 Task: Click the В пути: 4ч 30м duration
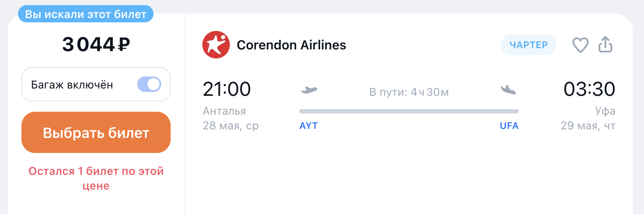coord(409,92)
